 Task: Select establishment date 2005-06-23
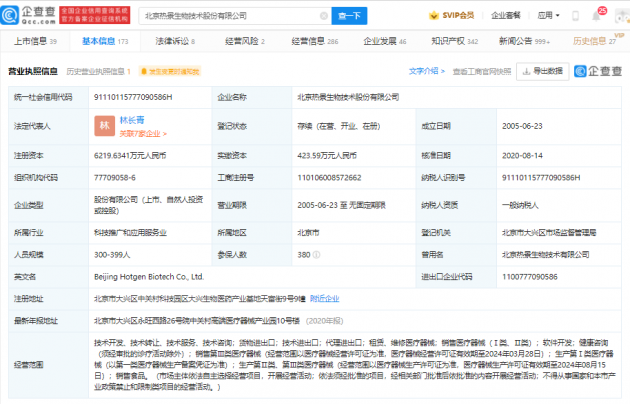(x=522, y=126)
